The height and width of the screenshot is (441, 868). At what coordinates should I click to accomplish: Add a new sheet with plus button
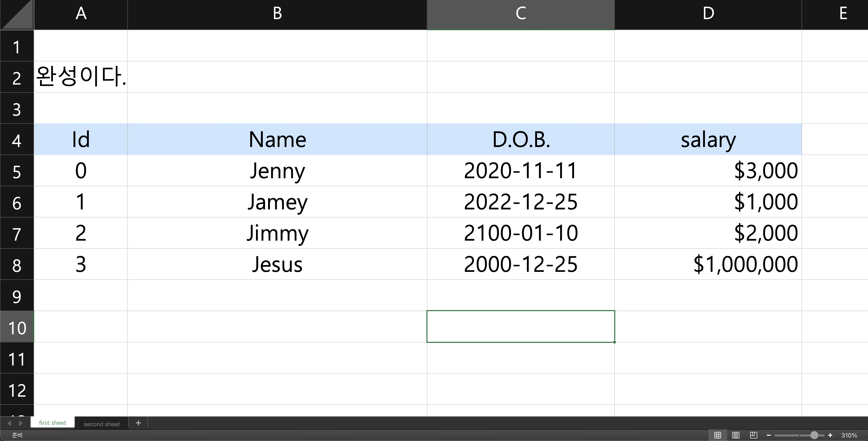click(x=138, y=423)
